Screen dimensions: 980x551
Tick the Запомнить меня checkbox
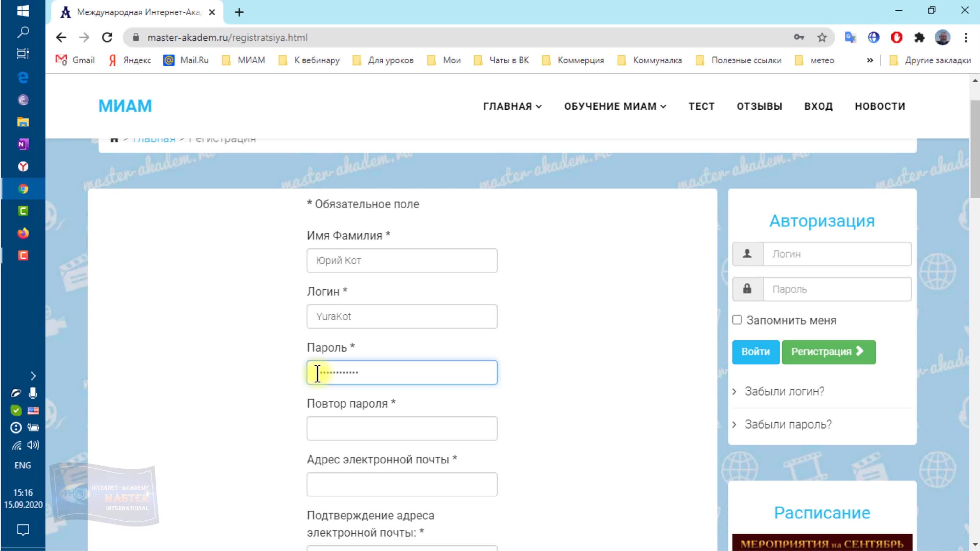point(737,320)
